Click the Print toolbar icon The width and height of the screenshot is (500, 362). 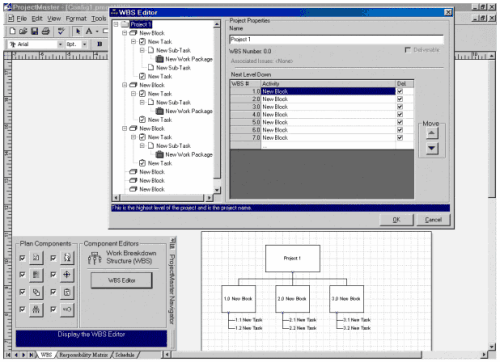pos(46,31)
